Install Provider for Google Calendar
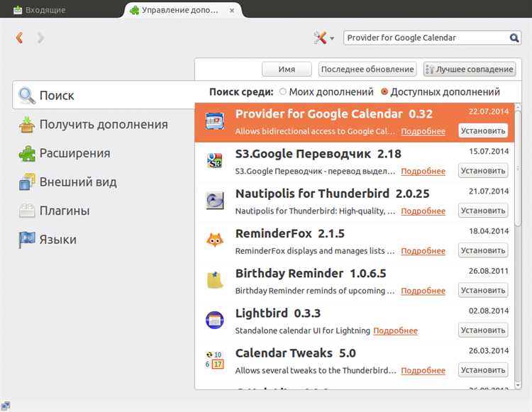Screen dimensions: 532x412 click(x=482, y=130)
